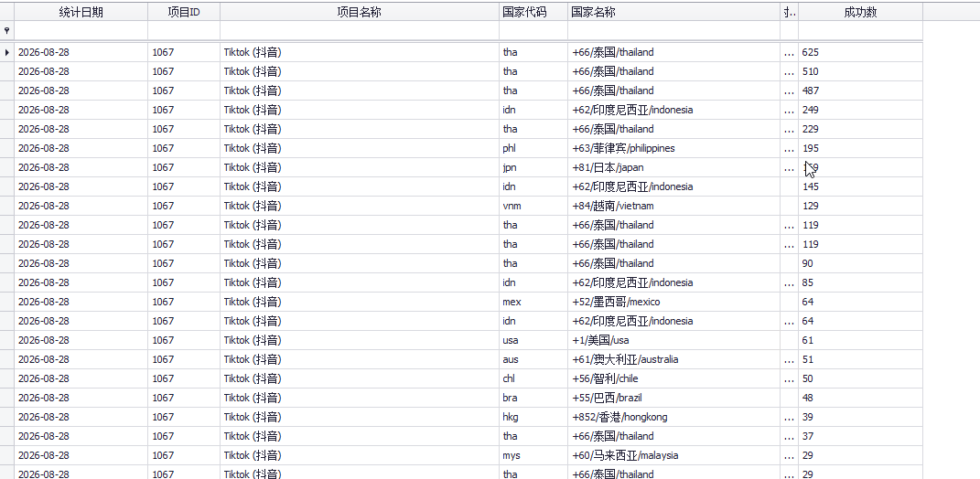The width and height of the screenshot is (980, 479).
Task: Click the filter box under 项目ID
Action: click(184, 30)
